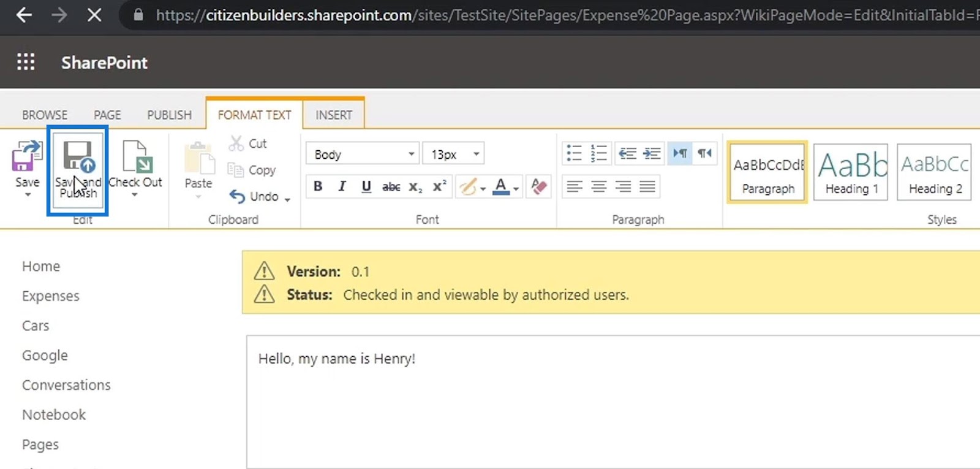Open the Conversations navigation link
This screenshot has height=469, width=980.
(x=66, y=385)
